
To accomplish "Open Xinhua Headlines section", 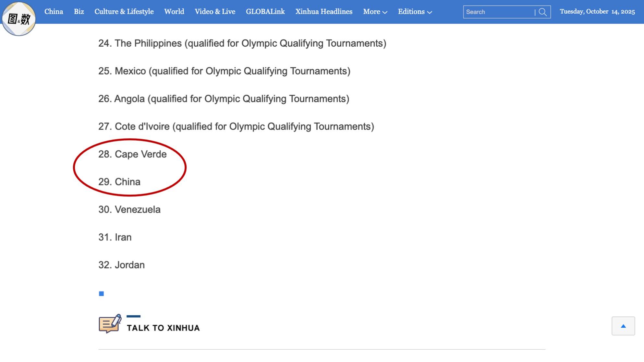I will pyautogui.click(x=324, y=12).
